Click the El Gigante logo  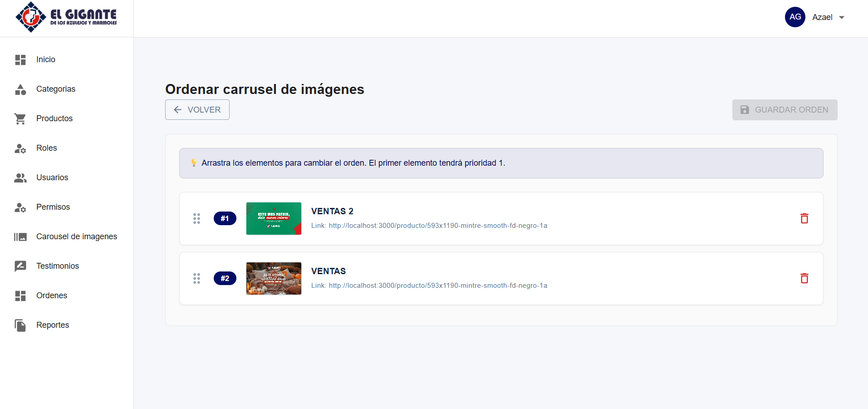(66, 17)
